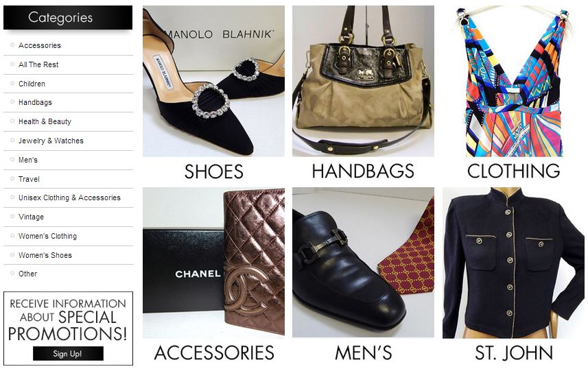Select Unisex Clothing & Accessories
588x371 pixels.
point(70,198)
